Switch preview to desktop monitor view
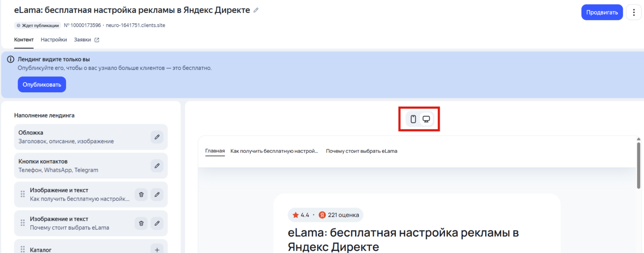 [426, 119]
